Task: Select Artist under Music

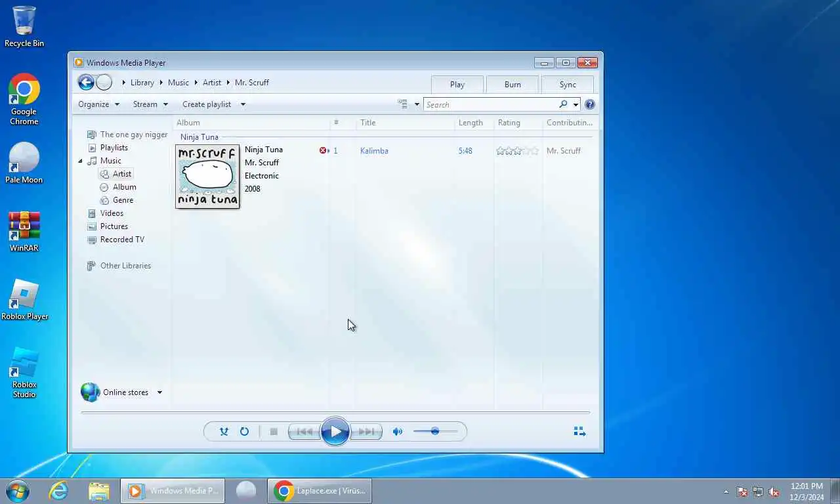Action: pos(121,174)
